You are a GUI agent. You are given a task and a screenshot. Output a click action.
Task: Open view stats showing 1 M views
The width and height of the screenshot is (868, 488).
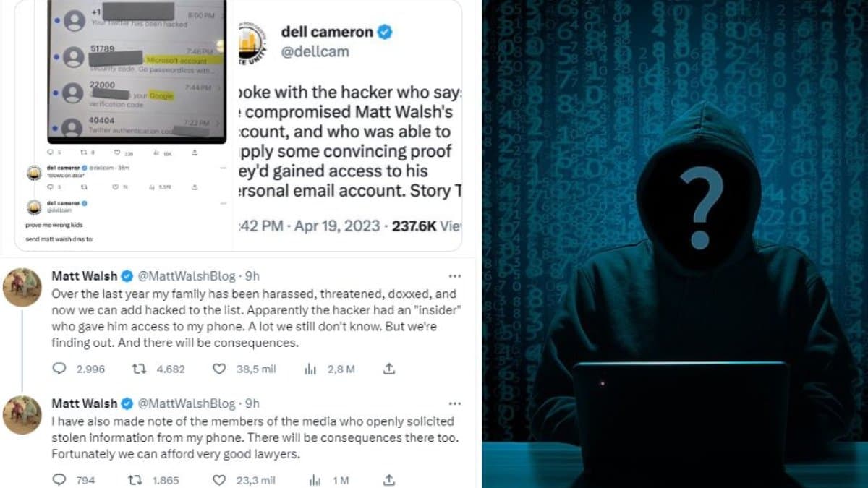tap(315, 480)
